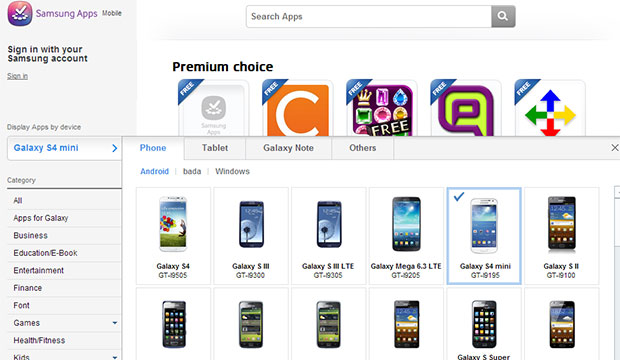Expand the Kids category arrow
Viewport: 620px width, 360px height.
click(x=115, y=357)
